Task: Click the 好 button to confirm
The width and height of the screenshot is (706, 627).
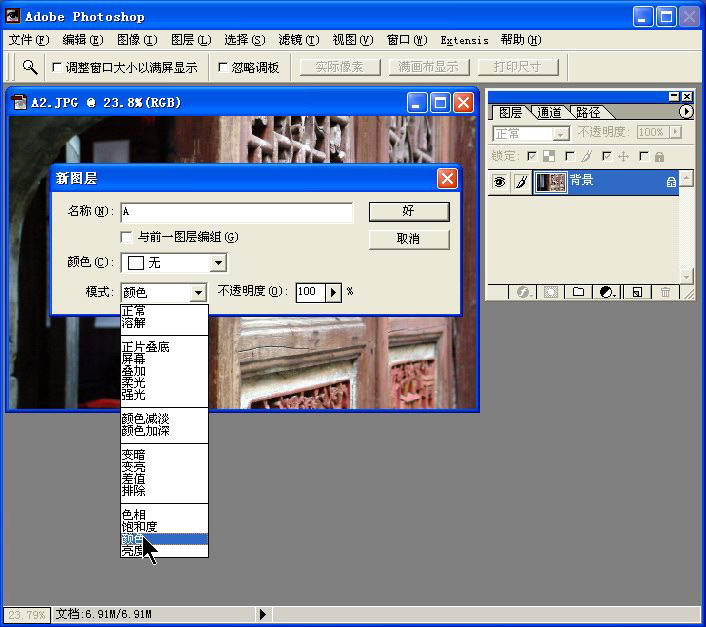Action: coord(408,212)
